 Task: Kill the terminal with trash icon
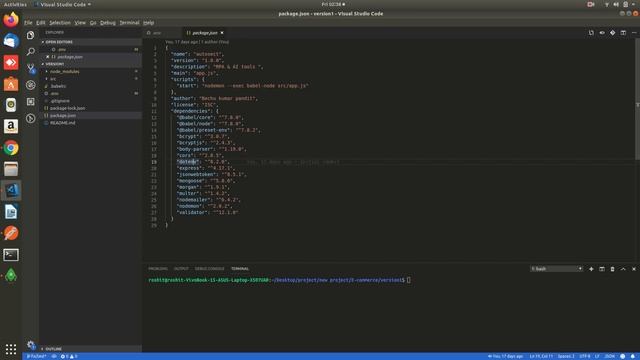click(612, 269)
